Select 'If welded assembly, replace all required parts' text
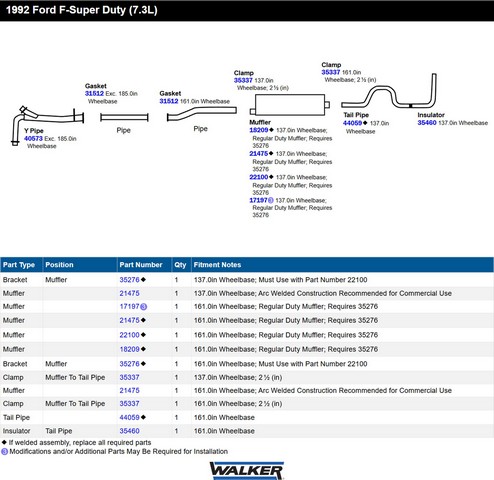494x480 pixels. pos(80,443)
